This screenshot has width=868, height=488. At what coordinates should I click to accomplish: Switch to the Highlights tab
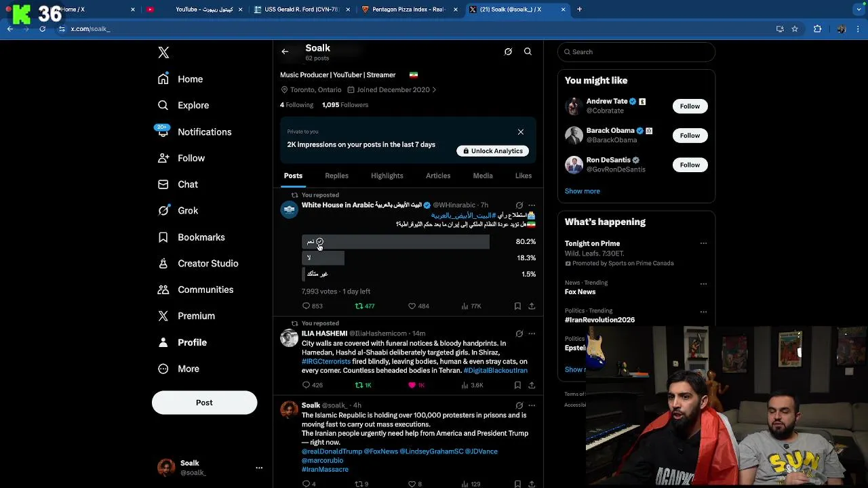(x=387, y=176)
